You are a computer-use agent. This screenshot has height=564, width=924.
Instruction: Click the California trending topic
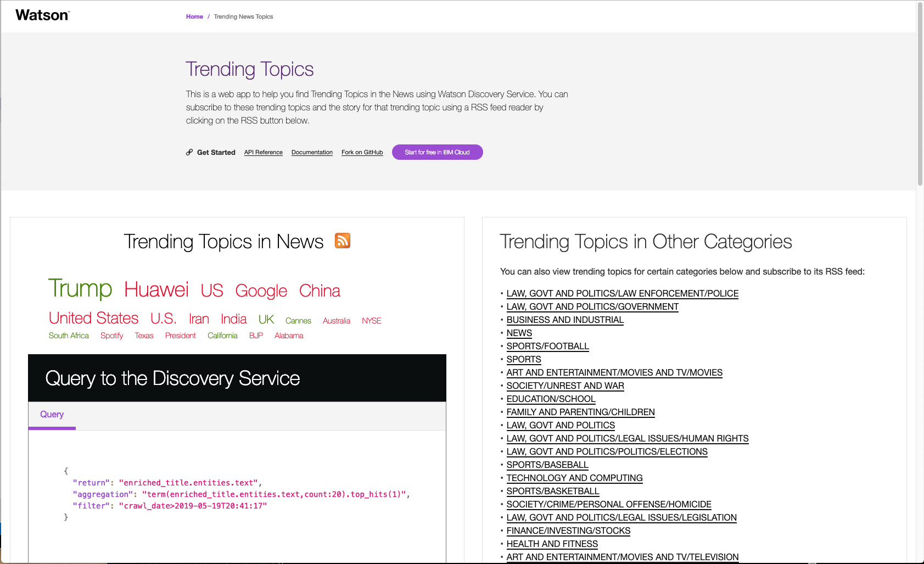coord(222,336)
